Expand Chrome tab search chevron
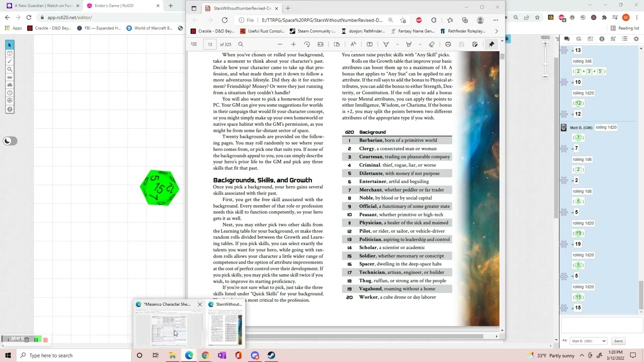644x362 pixels. pos(590,5)
